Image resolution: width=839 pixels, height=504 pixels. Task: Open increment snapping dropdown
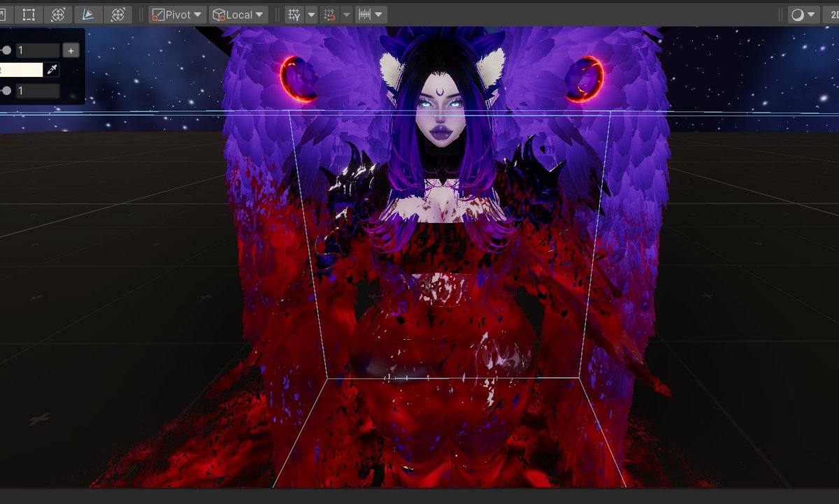coord(371,14)
